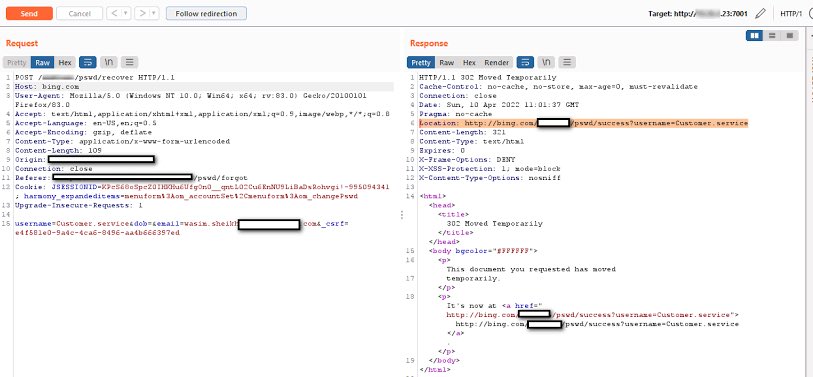Screen dimensions: 813x377
Task: Click the pane divider drag handle dots
Action: tap(402, 215)
